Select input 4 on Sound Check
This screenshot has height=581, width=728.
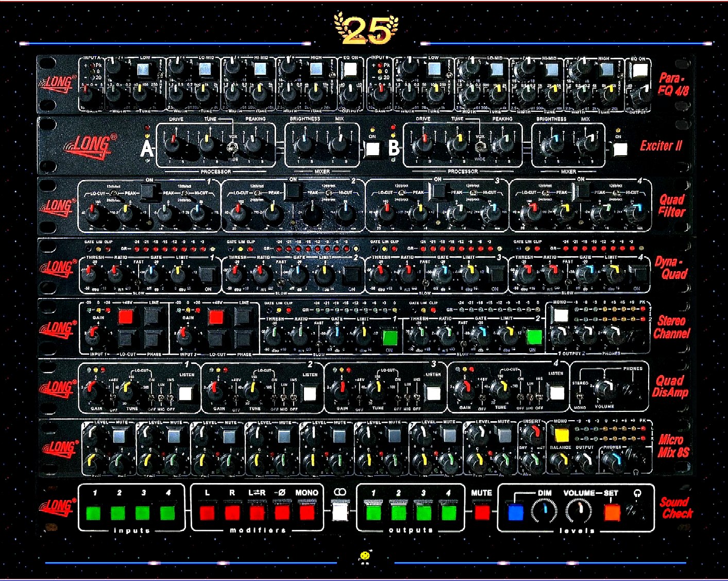point(167,512)
